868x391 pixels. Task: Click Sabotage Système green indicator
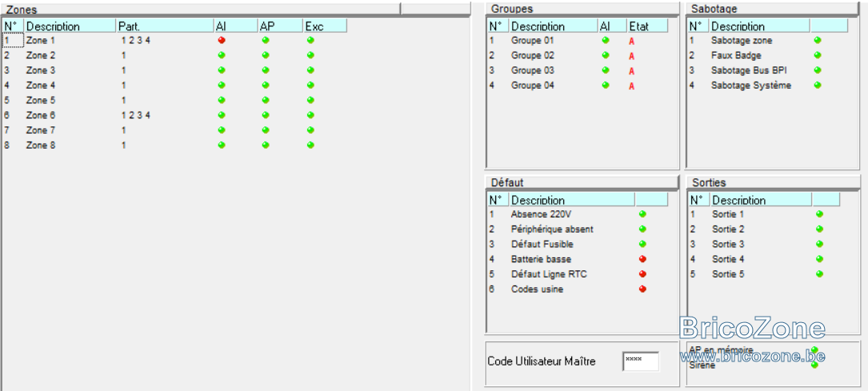818,86
